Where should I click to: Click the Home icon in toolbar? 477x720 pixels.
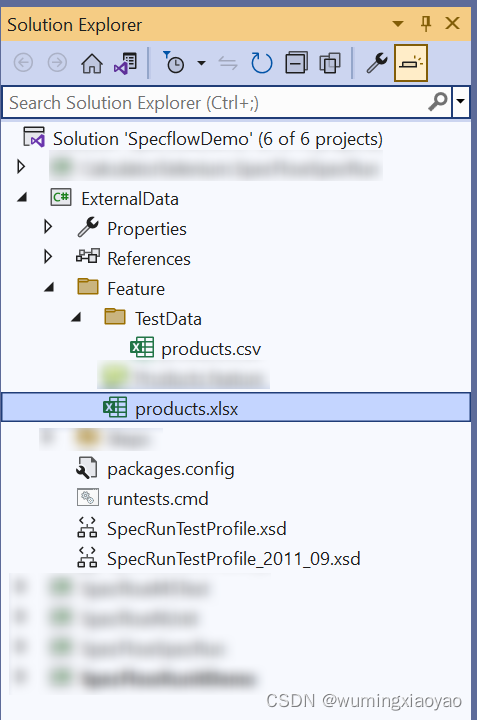tap(92, 63)
